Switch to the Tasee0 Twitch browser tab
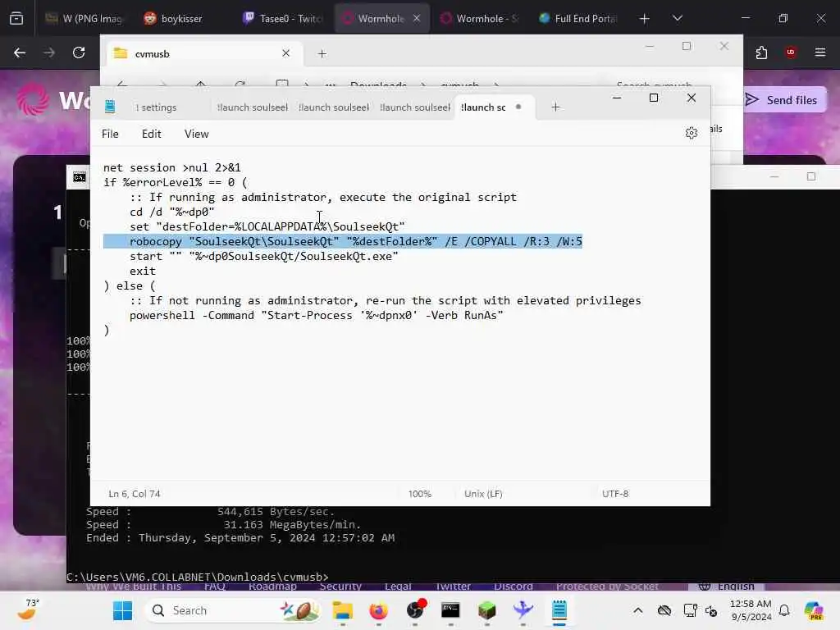Image resolution: width=840 pixels, height=630 pixels. point(284,19)
